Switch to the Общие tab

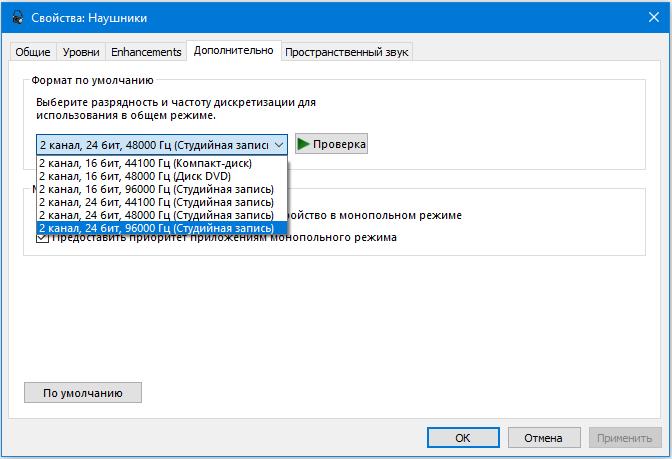33,52
